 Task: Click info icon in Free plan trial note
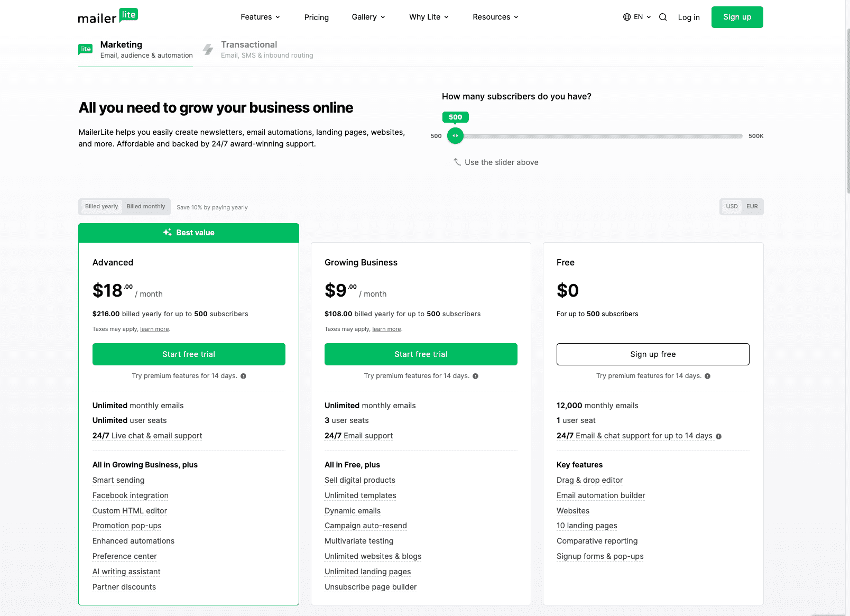[707, 376]
